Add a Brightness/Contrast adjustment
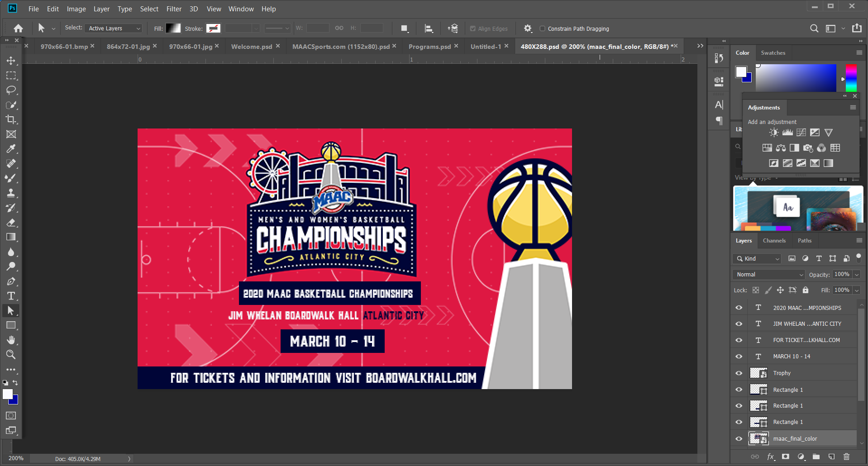The width and height of the screenshot is (868, 466). coord(774,133)
